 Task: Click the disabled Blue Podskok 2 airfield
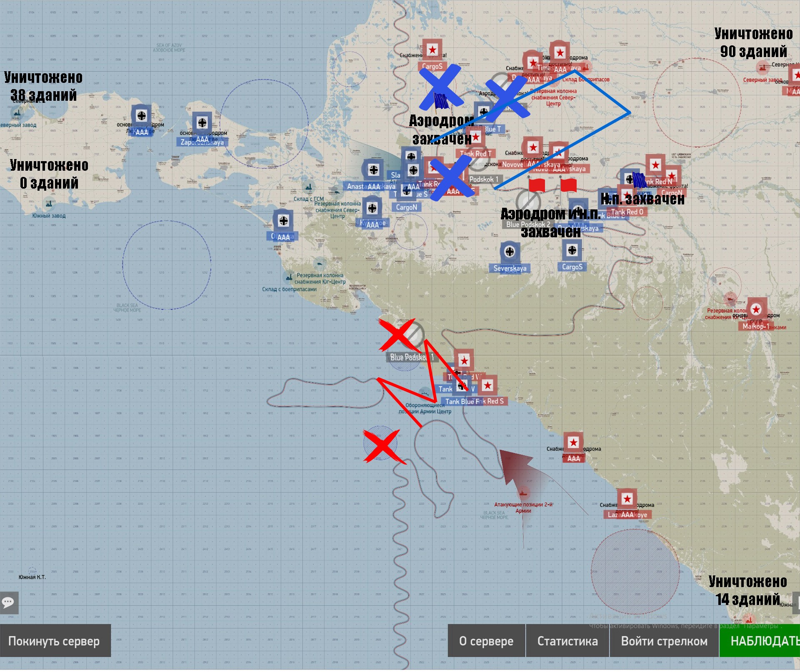point(527,202)
